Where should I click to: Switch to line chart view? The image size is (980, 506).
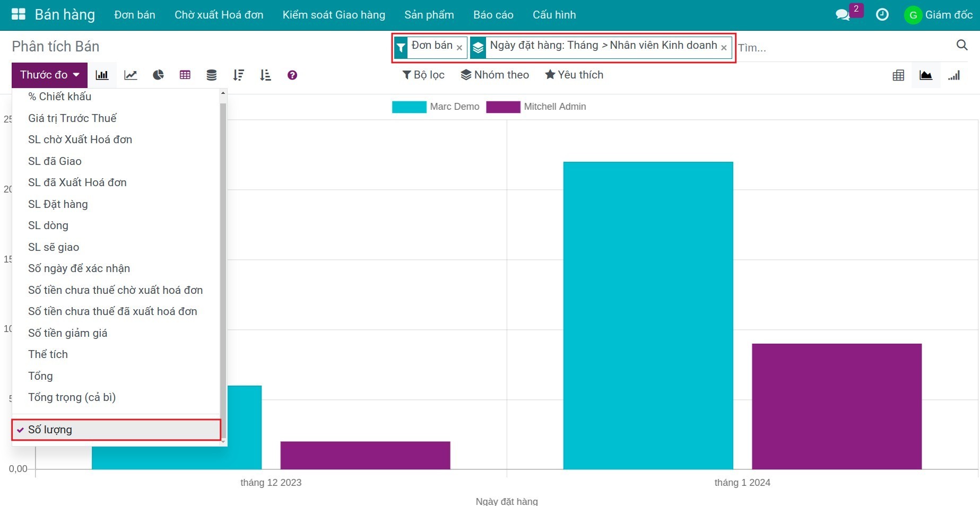pos(131,75)
